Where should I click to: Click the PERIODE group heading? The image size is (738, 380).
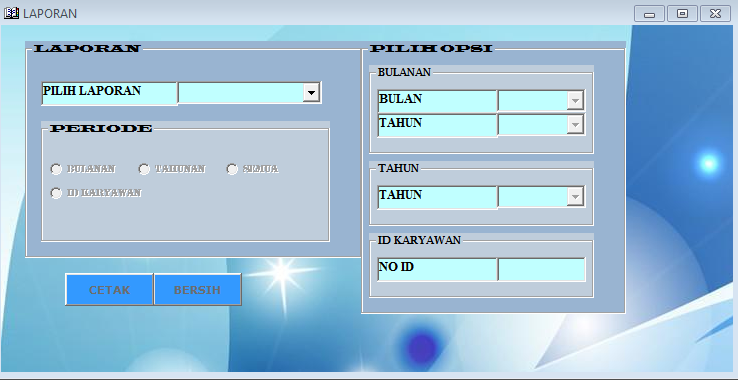tap(101, 129)
